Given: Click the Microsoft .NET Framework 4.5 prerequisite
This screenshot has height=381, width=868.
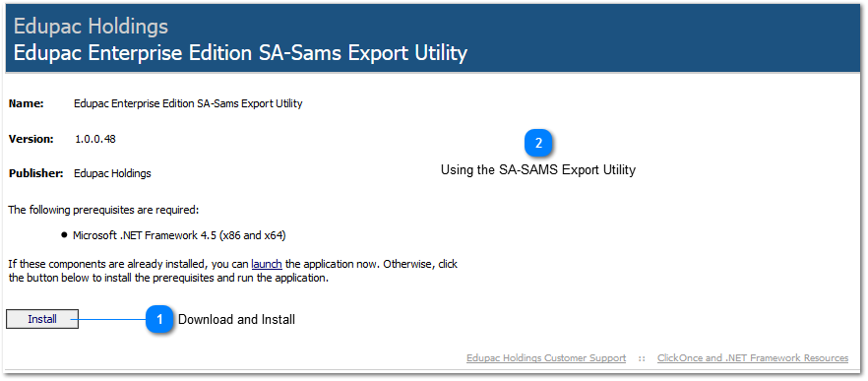Looking at the screenshot, I should (x=179, y=235).
